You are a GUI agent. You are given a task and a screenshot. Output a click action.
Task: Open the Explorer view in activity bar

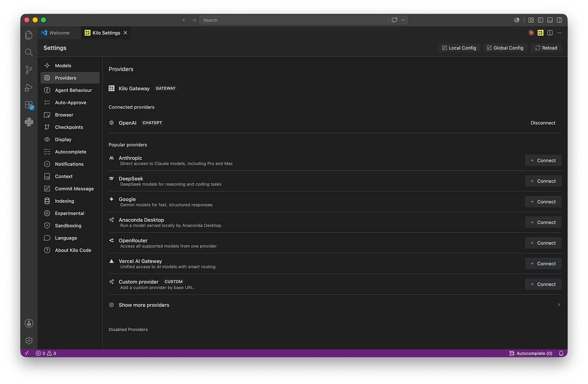coord(29,35)
